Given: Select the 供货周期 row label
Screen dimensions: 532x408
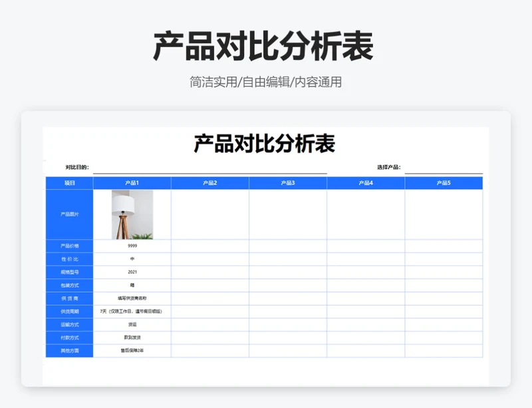Looking at the screenshot, I should pyautogui.click(x=70, y=311).
